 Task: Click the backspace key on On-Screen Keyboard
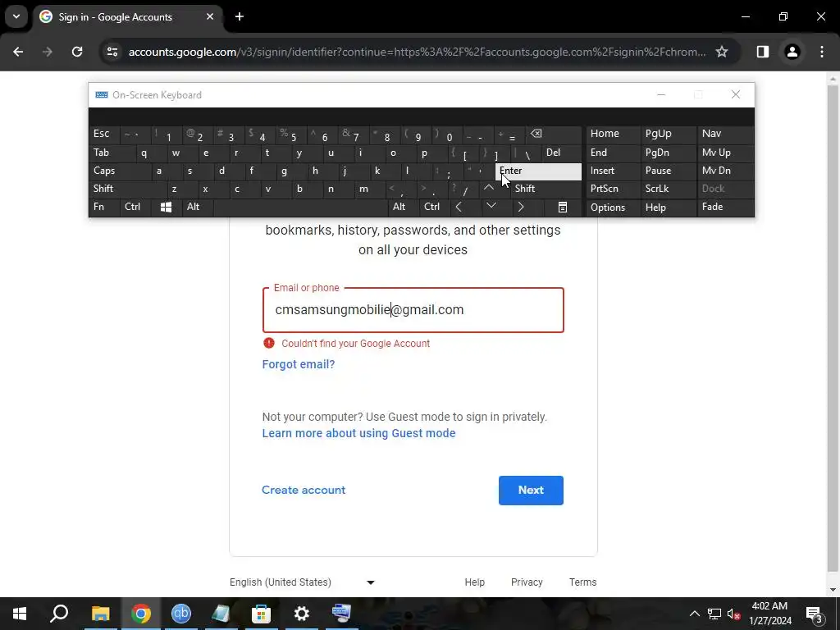[x=553, y=135]
